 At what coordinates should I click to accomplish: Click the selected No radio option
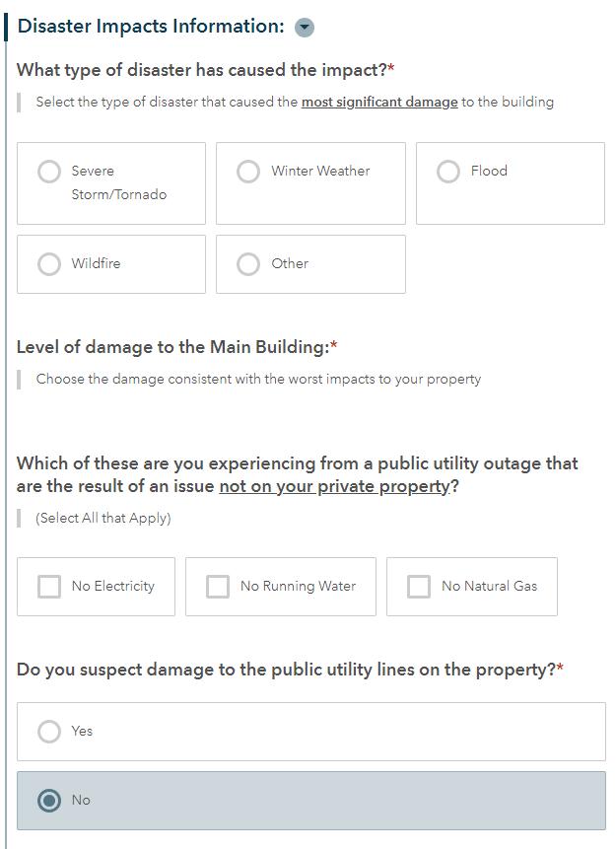tap(49, 801)
